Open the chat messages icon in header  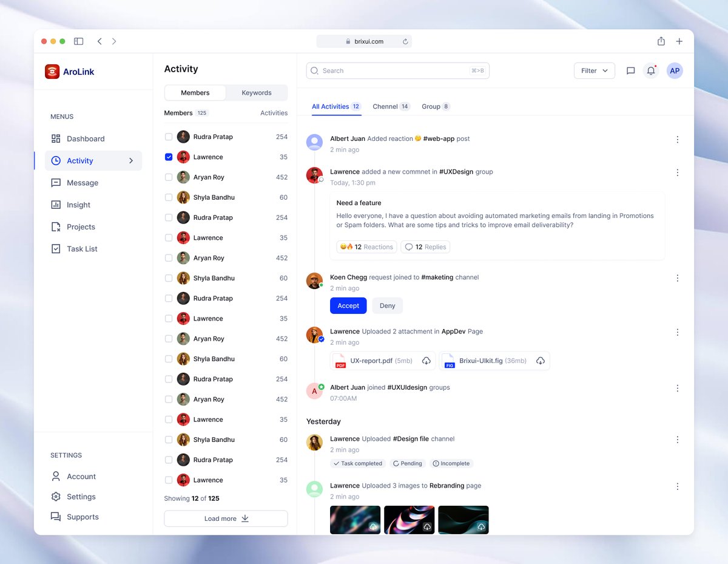(x=630, y=71)
